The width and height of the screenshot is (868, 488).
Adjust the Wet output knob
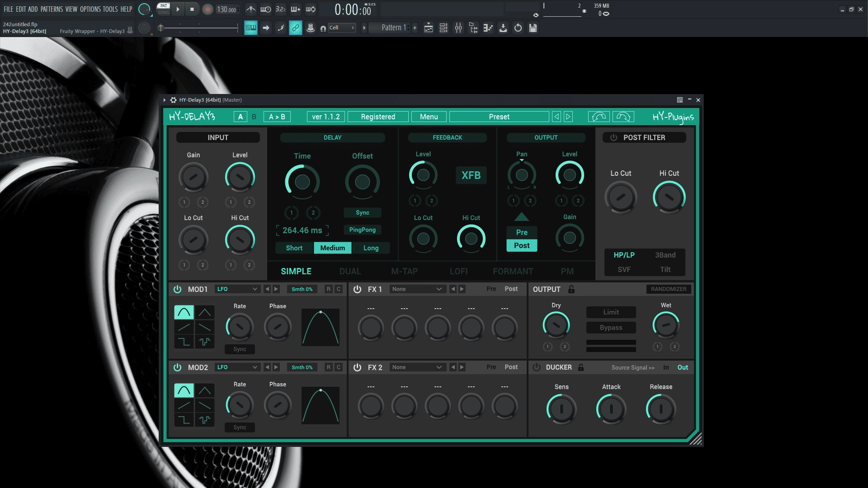tap(665, 325)
